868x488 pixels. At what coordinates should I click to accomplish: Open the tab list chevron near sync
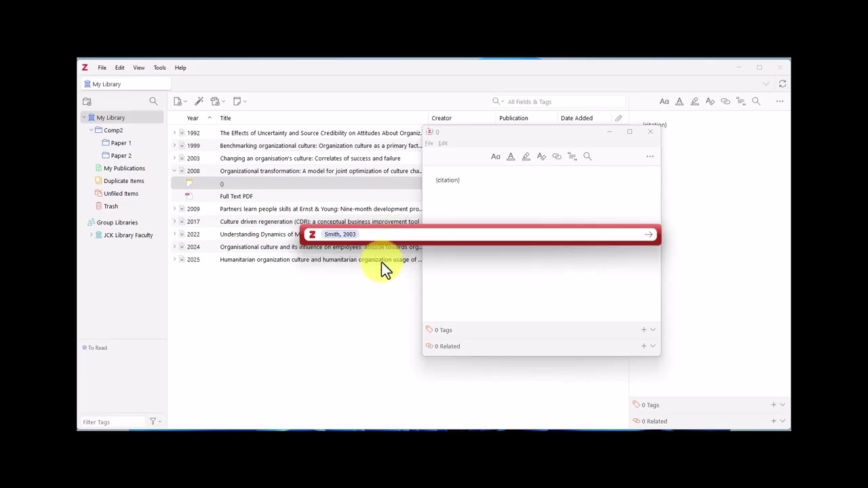coord(766,84)
